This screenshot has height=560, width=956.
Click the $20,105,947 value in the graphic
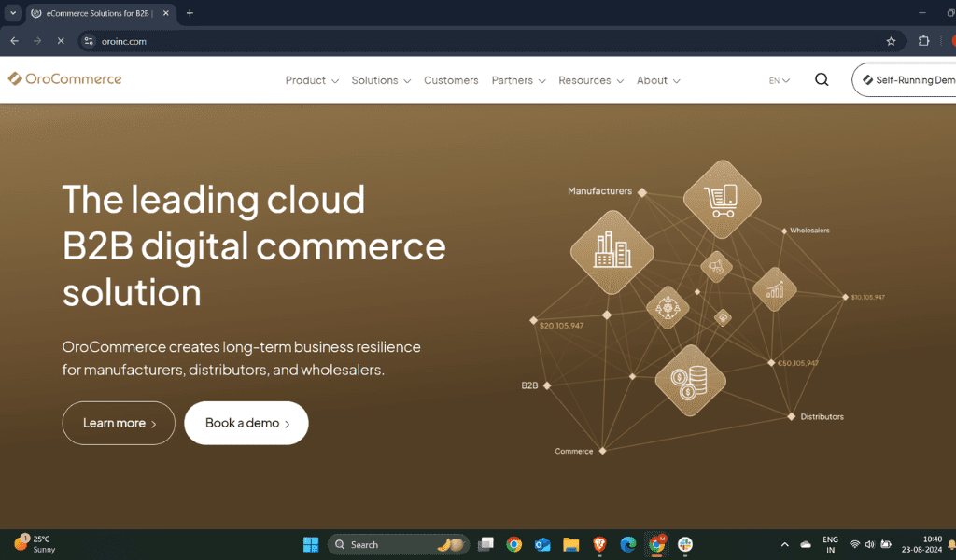tap(561, 326)
